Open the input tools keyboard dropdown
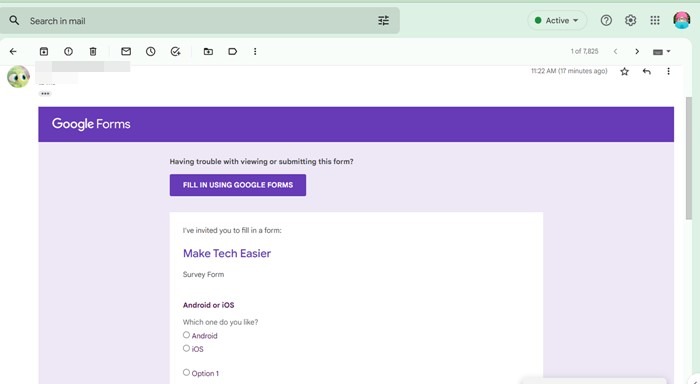The height and width of the screenshot is (384, 700). point(662,52)
